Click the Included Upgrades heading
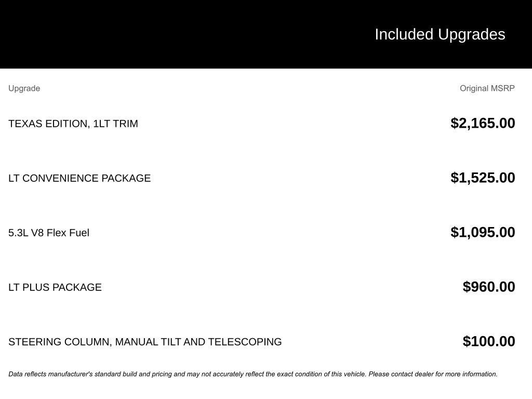 tap(440, 34)
